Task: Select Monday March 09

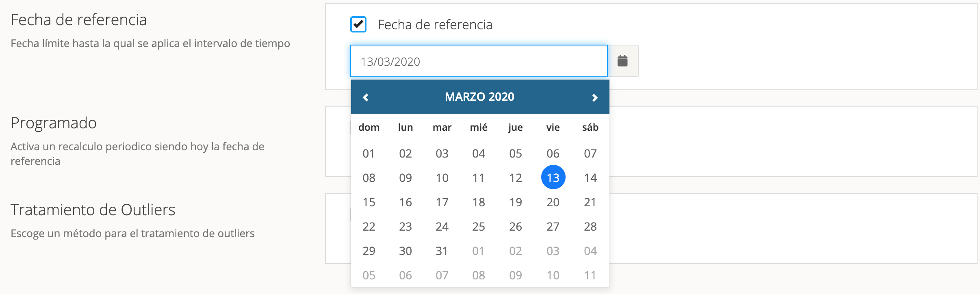Action: (405, 178)
